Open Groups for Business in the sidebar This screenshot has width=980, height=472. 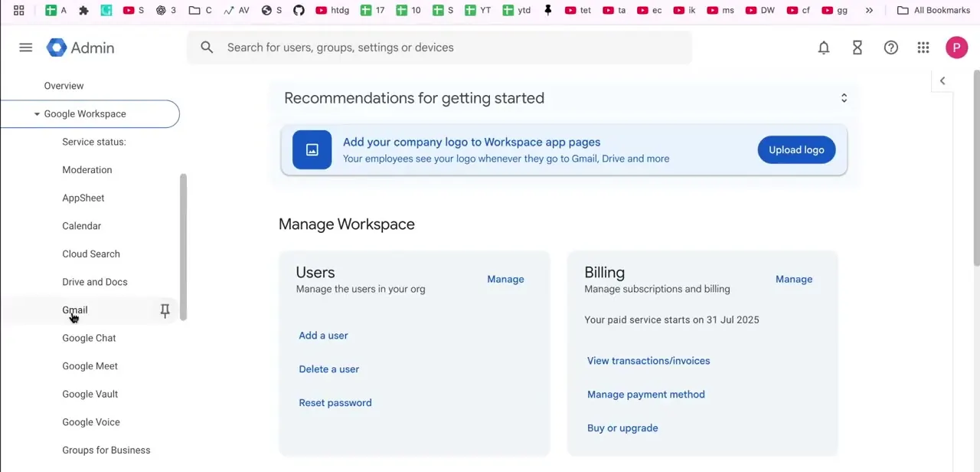106,451
